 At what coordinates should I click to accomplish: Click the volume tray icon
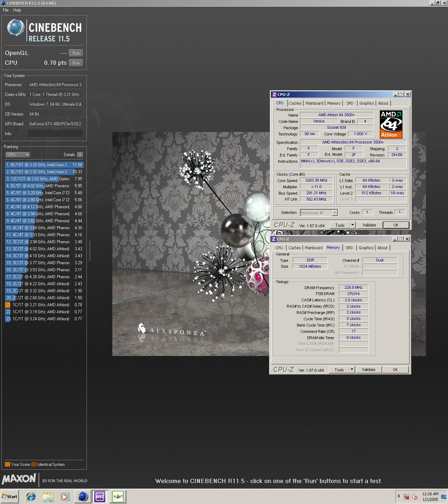415,497
